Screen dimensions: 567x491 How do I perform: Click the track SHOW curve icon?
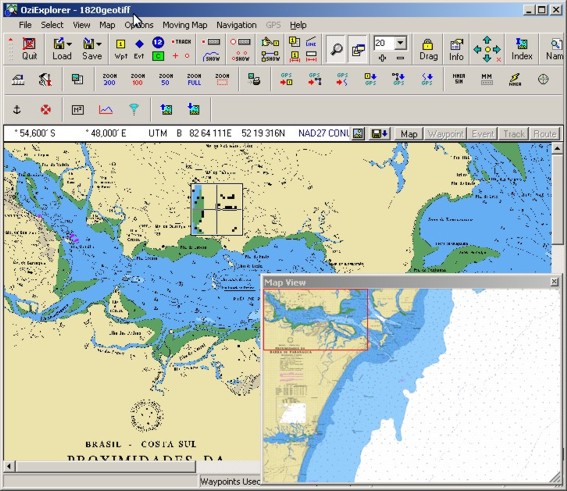(212, 56)
